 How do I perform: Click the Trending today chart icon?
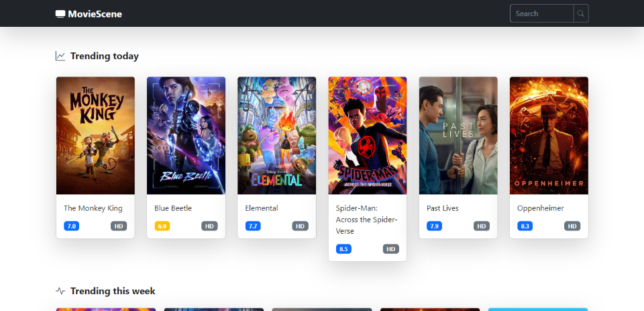(x=60, y=56)
